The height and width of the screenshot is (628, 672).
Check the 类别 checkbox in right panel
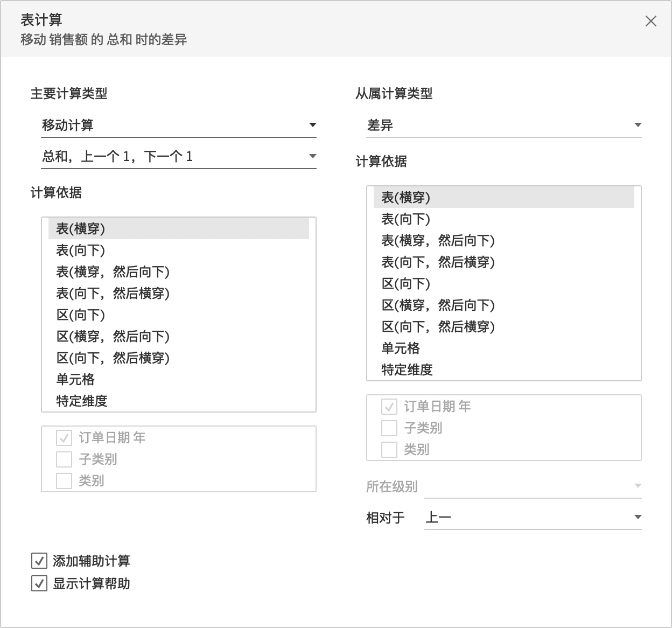point(388,449)
